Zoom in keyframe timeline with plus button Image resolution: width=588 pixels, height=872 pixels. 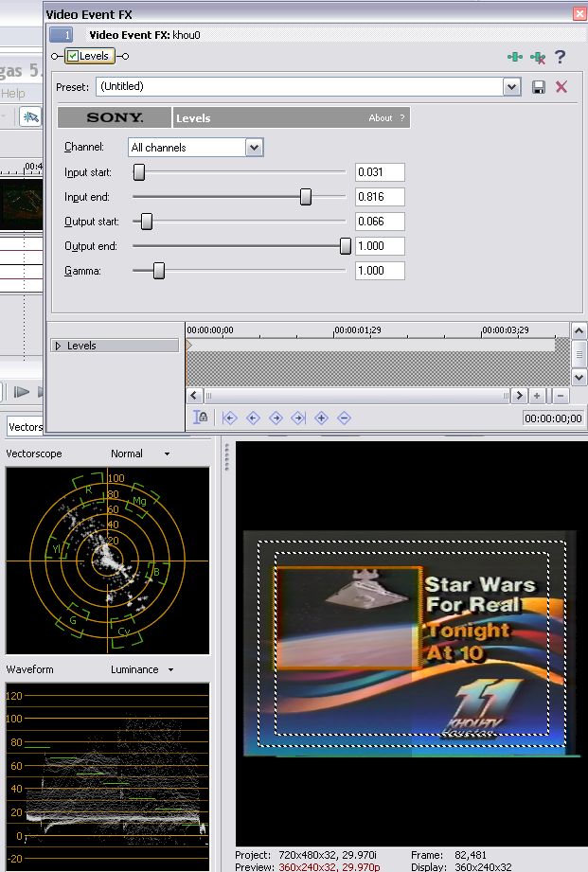(x=537, y=396)
